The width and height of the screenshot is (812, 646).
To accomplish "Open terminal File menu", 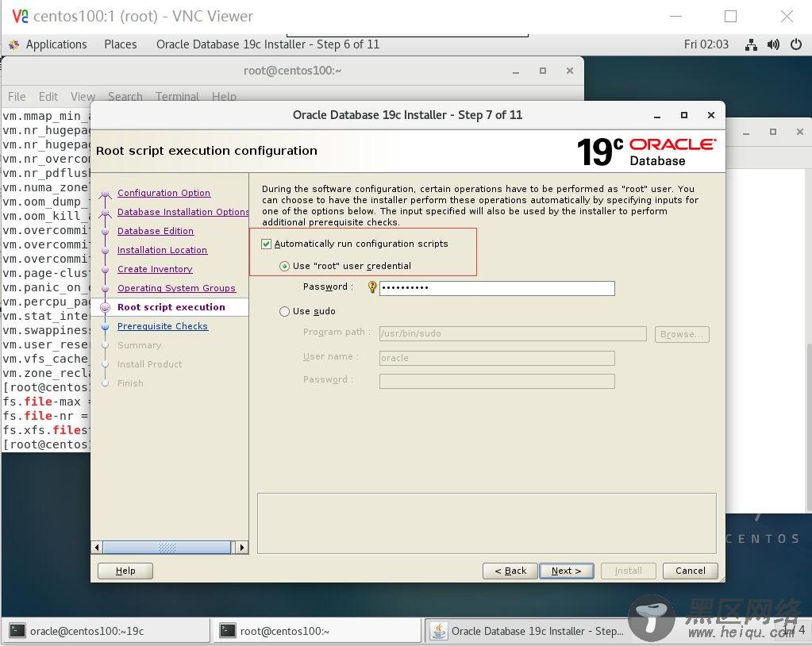I will pyautogui.click(x=17, y=97).
